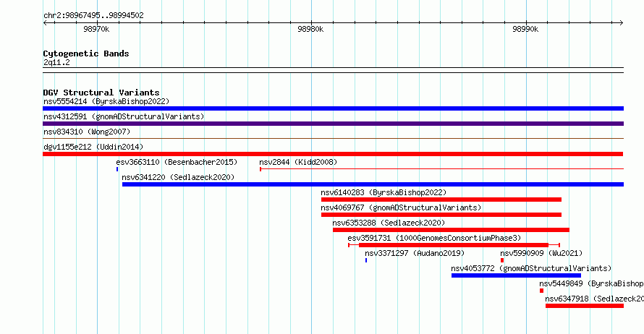The width and height of the screenshot is (644, 334).
Task: Open the esv3663110 (Besenbacher2015) label
Action: (177, 162)
